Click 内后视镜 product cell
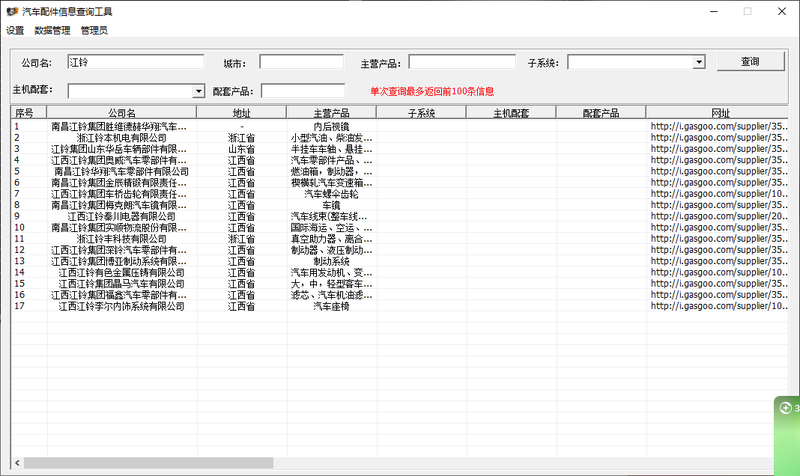The image size is (800, 476). [331, 127]
